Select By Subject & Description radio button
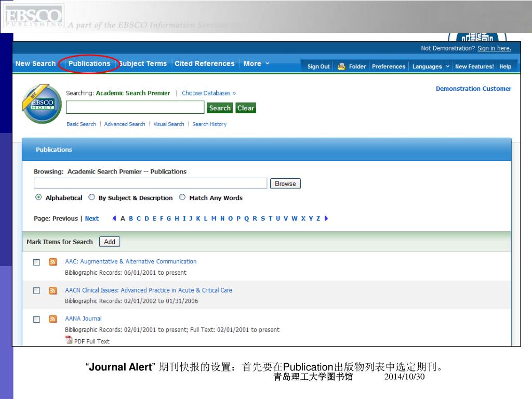 (91, 197)
